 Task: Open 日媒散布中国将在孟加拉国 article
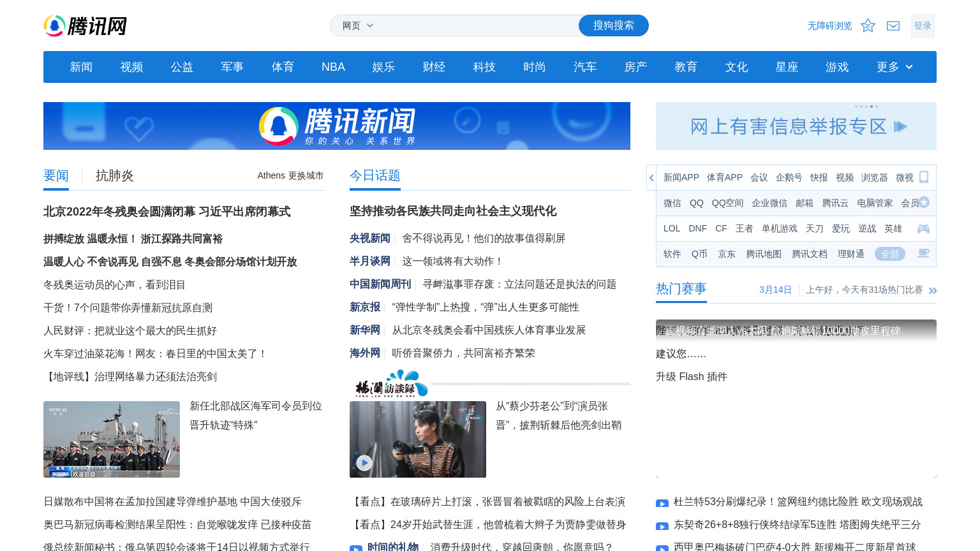point(172,502)
